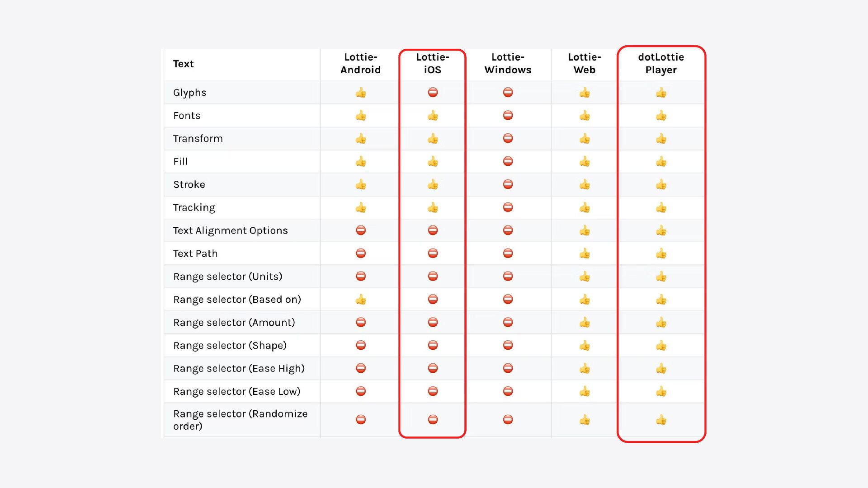The height and width of the screenshot is (488, 868).
Task: Click Range selector (Based on) thumbs-up under Lottie-Android
Action: 360,300
